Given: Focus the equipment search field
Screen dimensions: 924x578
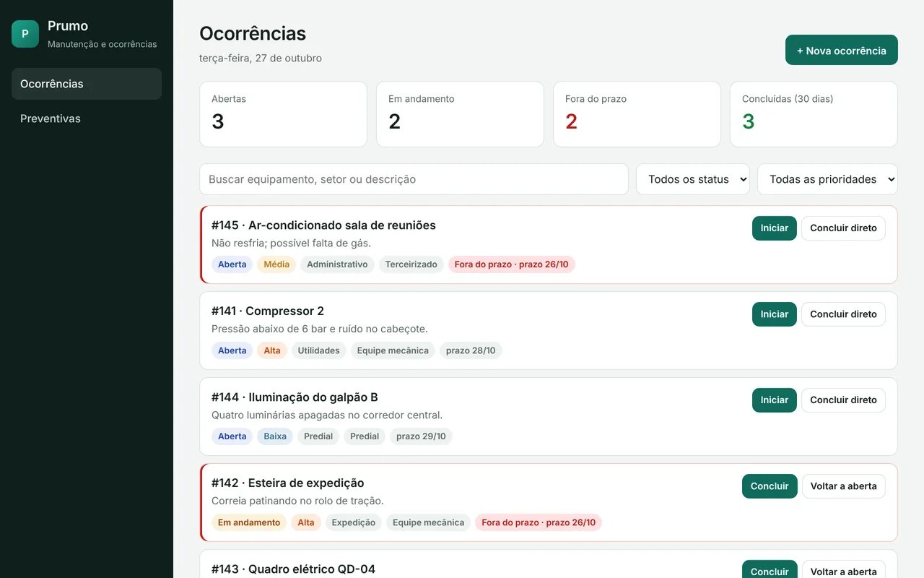Looking at the screenshot, I should pyautogui.click(x=414, y=179).
